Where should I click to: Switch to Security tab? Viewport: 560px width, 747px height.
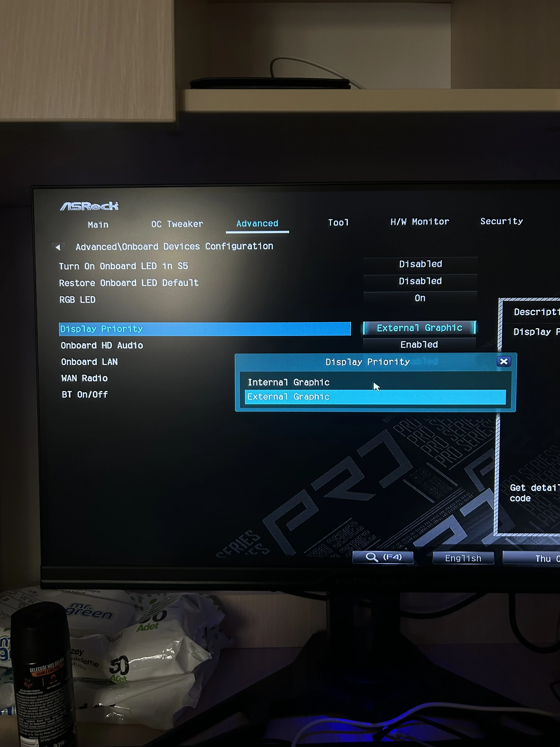point(501,221)
